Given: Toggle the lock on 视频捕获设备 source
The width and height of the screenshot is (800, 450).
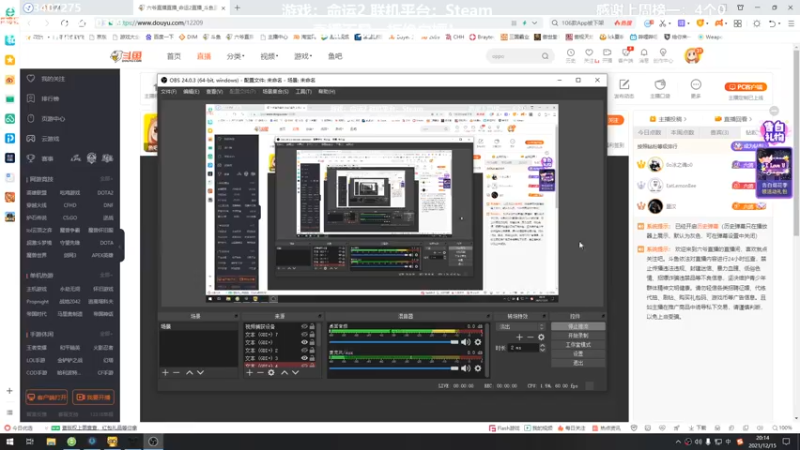Looking at the screenshot, I should pos(312,327).
